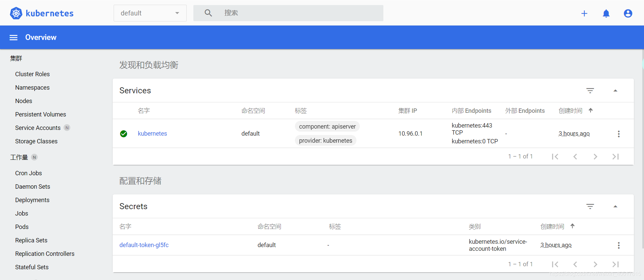Go to first page in Secrets pagination

(555, 264)
